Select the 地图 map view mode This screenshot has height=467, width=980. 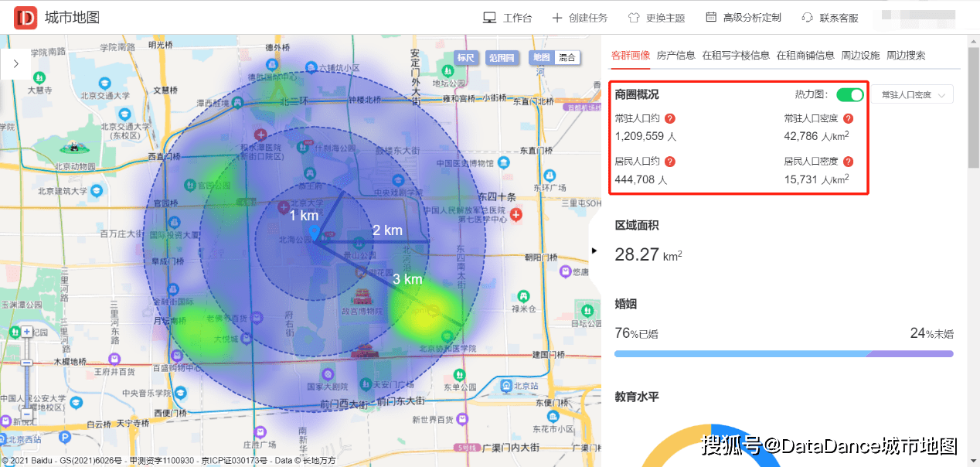point(542,57)
